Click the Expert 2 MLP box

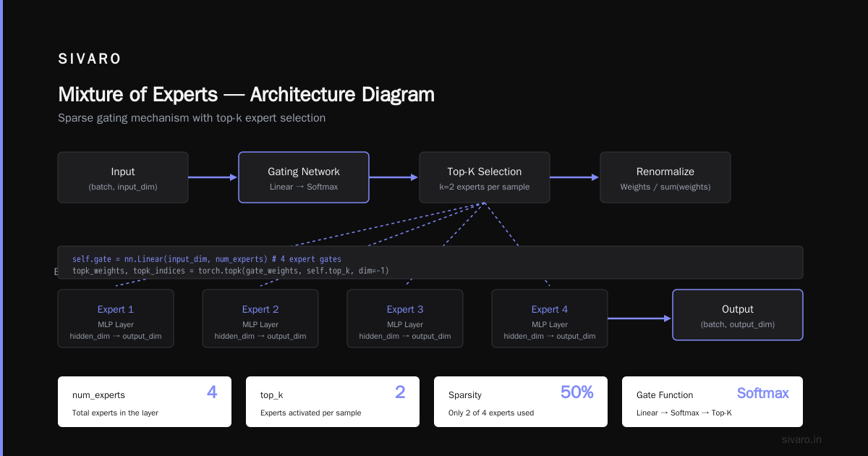coord(260,318)
